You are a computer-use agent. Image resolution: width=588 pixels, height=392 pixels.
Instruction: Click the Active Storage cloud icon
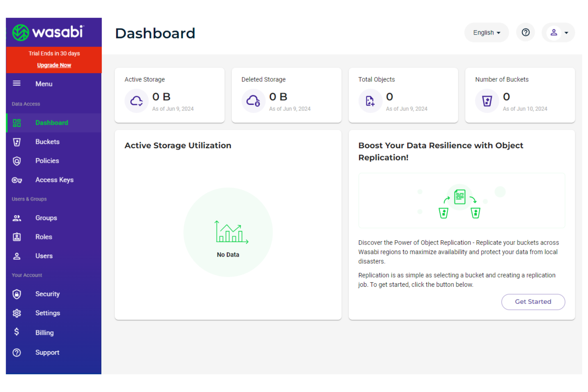(x=136, y=101)
